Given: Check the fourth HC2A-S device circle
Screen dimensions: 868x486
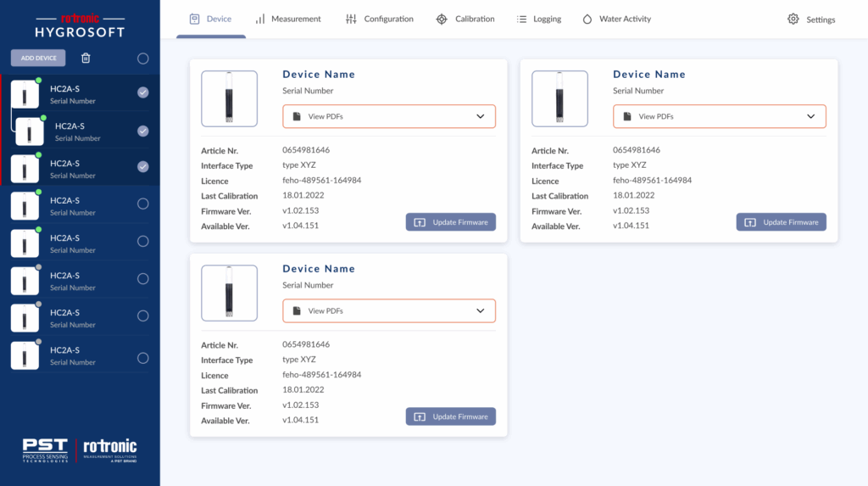Looking at the screenshot, I should pos(142,204).
